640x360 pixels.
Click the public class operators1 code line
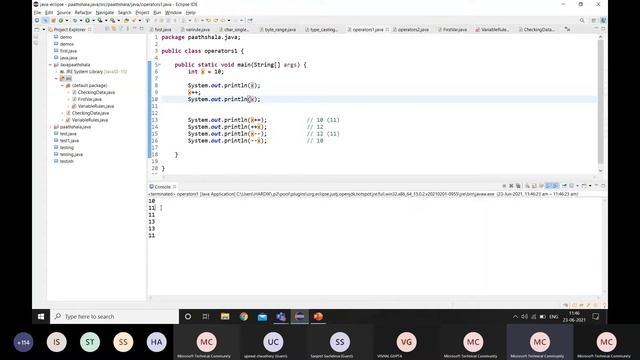[x=202, y=51]
